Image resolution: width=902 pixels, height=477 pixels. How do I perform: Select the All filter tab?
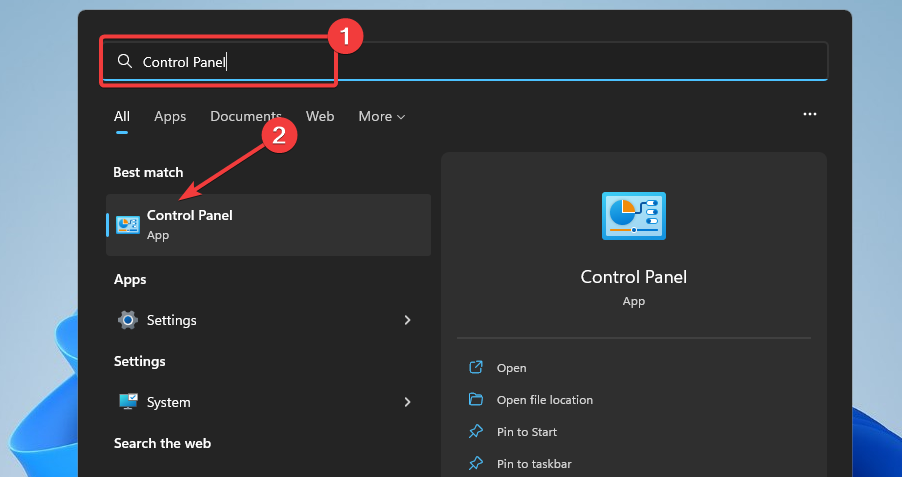coord(122,116)
